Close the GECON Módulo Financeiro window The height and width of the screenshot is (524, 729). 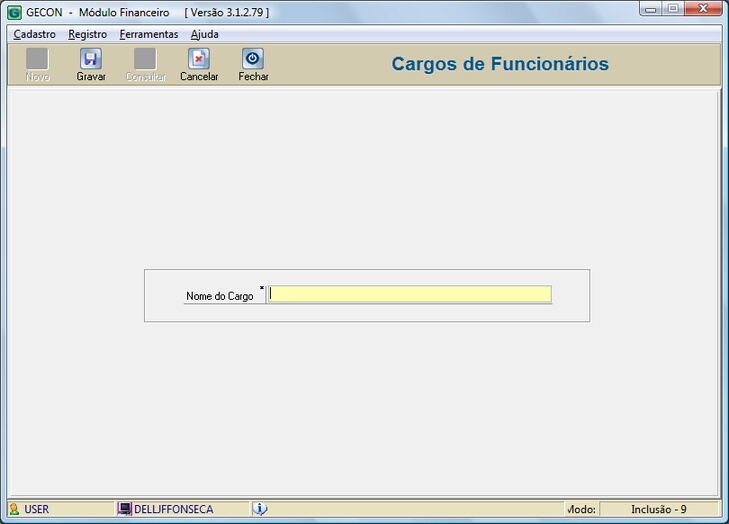(x=704, y=9)
